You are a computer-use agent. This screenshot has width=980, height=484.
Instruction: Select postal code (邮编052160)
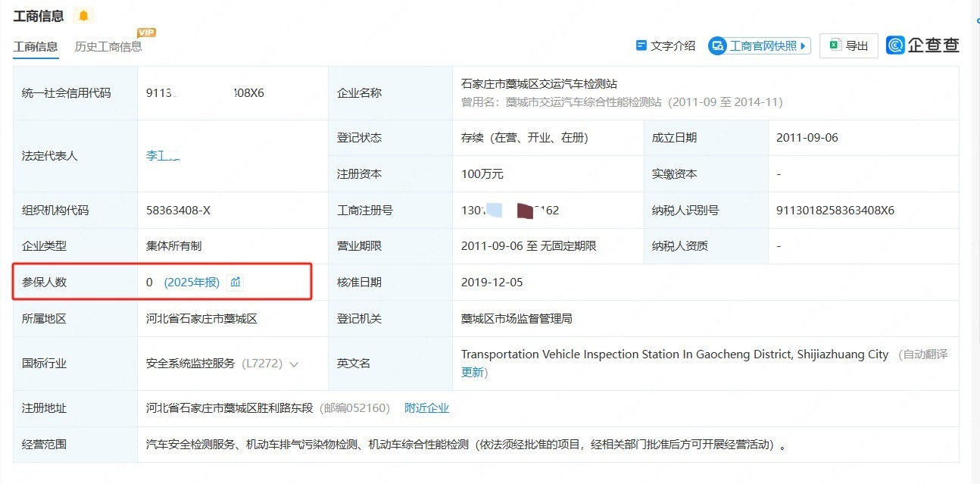(354, 407)
